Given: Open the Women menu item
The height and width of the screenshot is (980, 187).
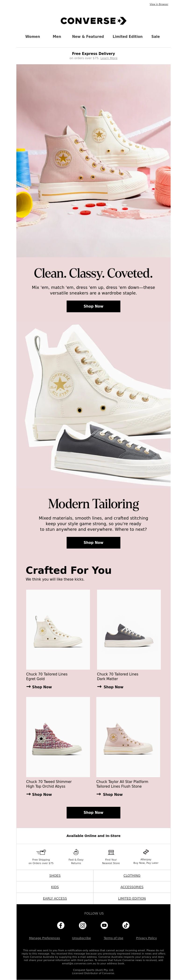Looking at the screenshot, I should pos(33,36).
